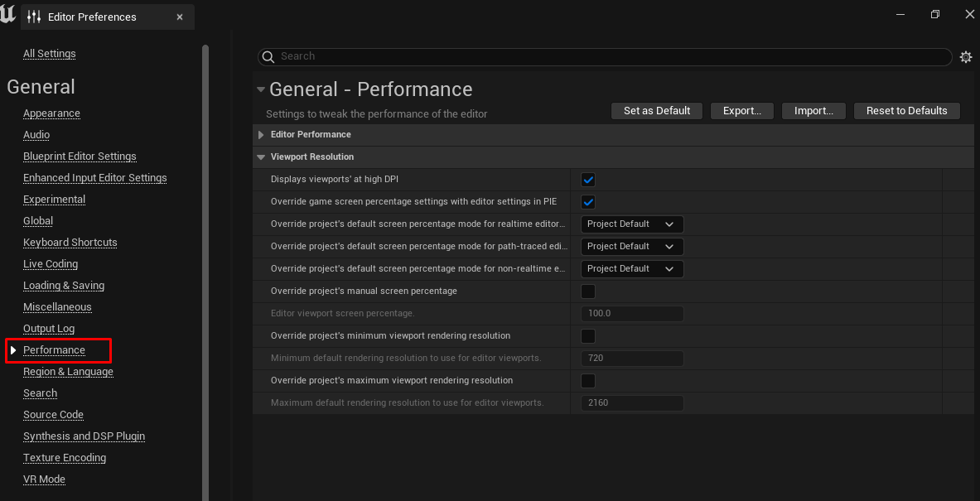
Task: Click in the settings search field
Action: 605,57
